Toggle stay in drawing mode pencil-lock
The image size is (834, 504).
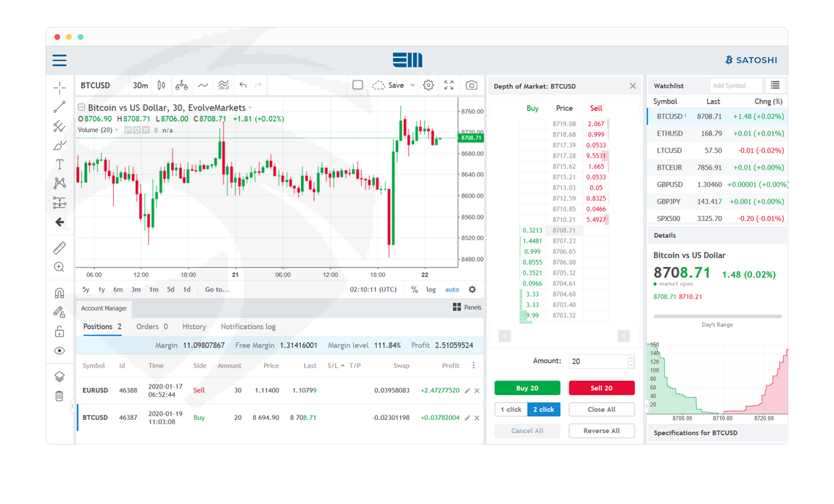[x=59, y=312]
